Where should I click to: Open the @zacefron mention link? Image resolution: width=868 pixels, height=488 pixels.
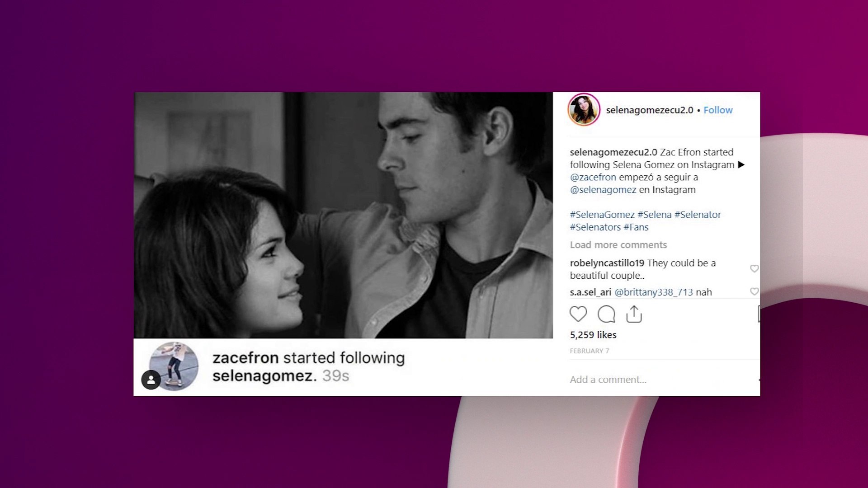593,177
